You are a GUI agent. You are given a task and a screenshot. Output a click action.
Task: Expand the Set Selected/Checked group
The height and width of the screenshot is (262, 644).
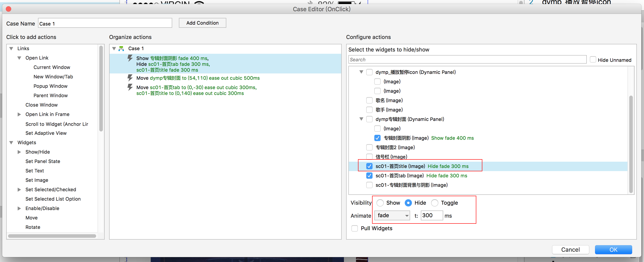19,190
